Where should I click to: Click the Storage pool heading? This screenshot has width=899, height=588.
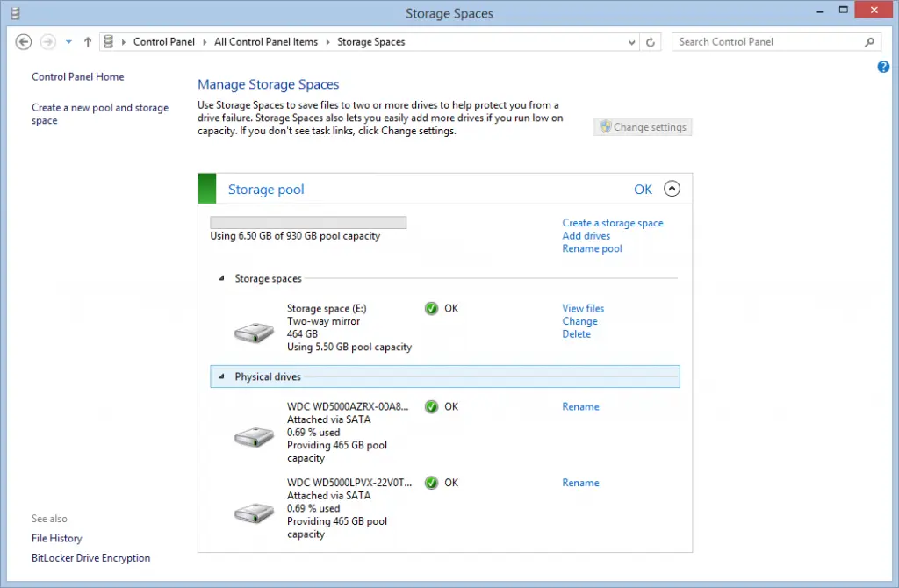266,189
